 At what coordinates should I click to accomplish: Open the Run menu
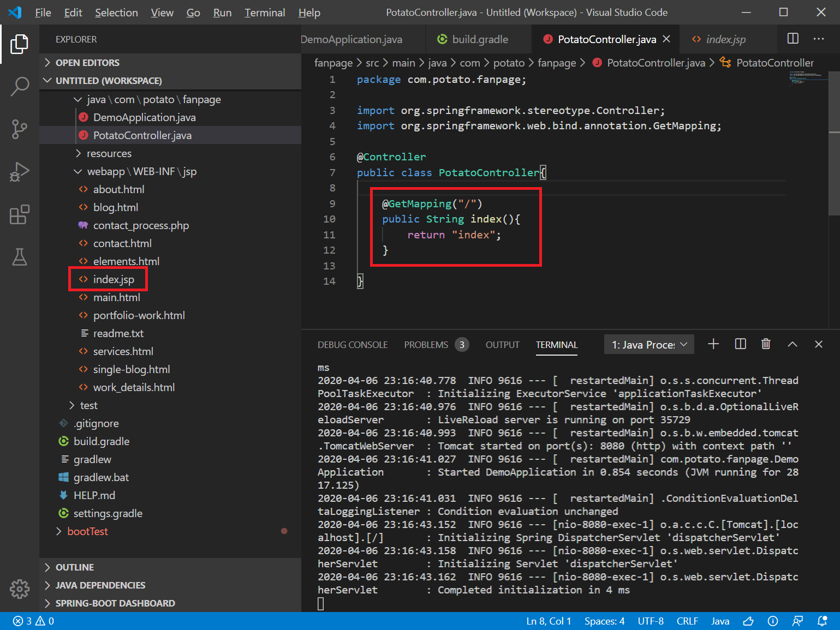tap(222, 13)
